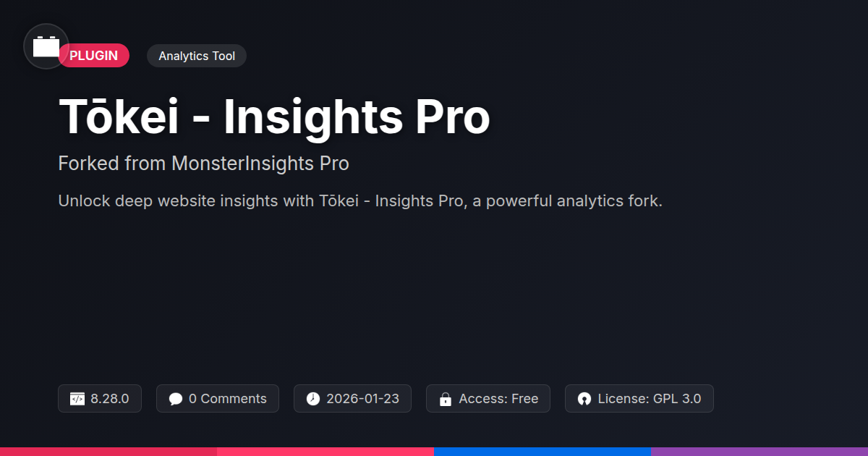Click the 8.28.0 version label

pos(110,399)
